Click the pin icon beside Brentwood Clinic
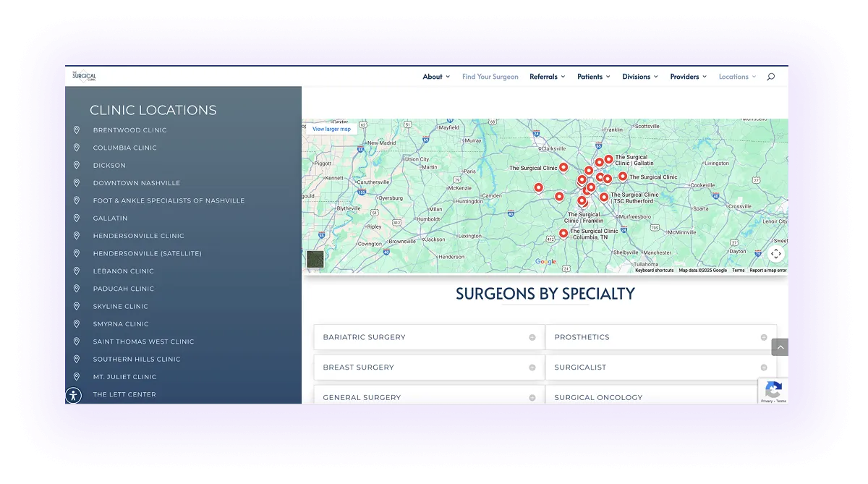The width and height of the screenshot is (868, 484). point(77,130)
